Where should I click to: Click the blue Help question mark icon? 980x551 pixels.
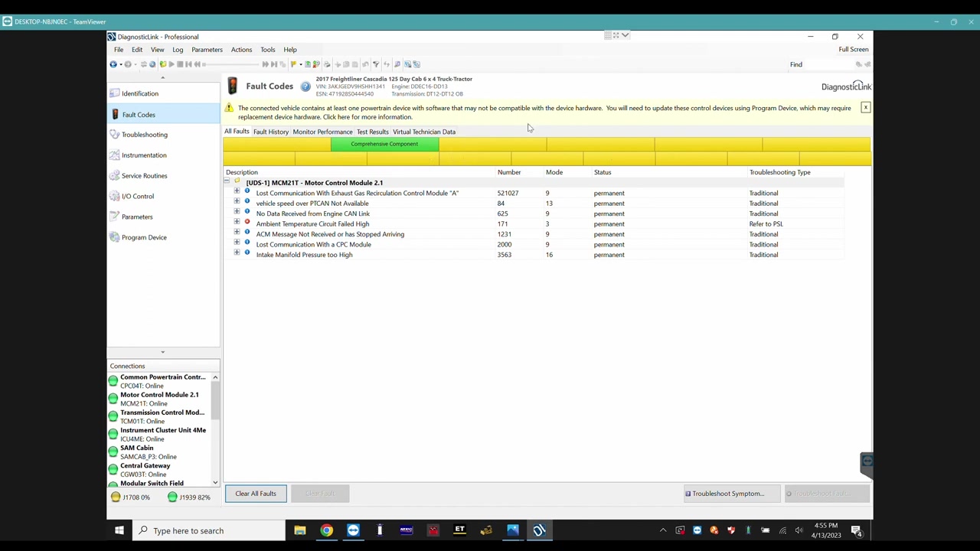coord(305,86)
